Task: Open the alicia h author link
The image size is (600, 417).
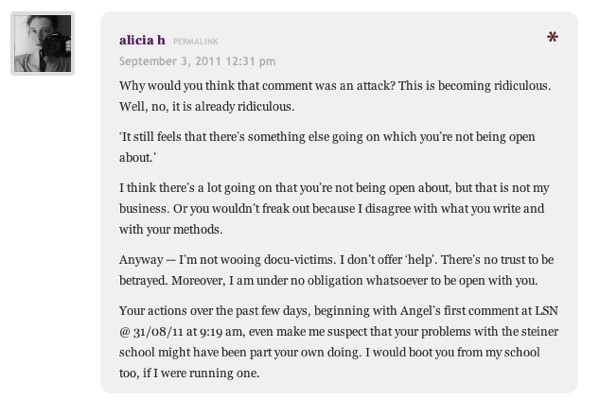Action: [x=142, y=40]
